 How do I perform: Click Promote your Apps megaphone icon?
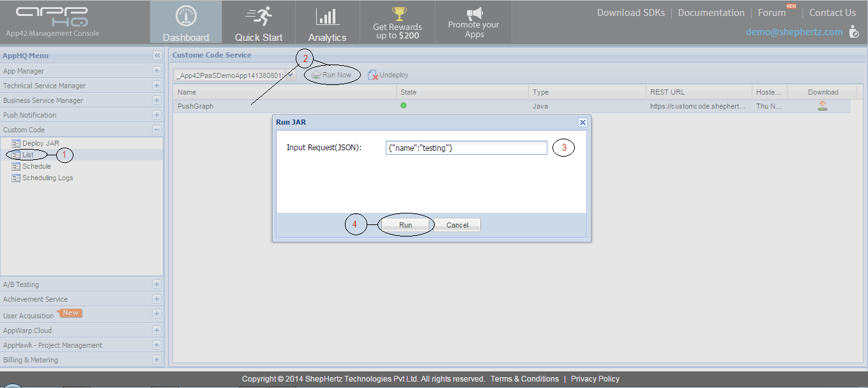pos(474,12)
